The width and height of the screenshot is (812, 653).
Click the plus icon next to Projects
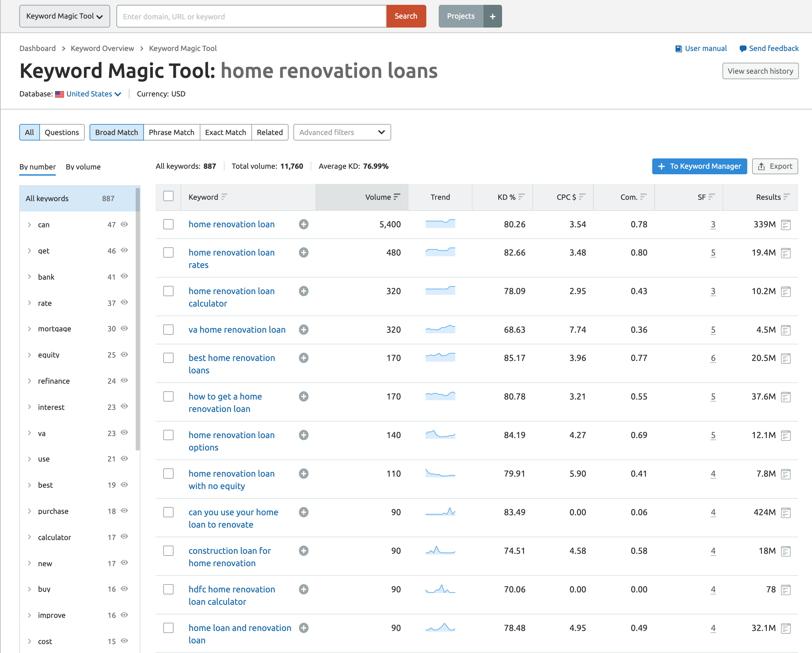[x=493, y=16]
